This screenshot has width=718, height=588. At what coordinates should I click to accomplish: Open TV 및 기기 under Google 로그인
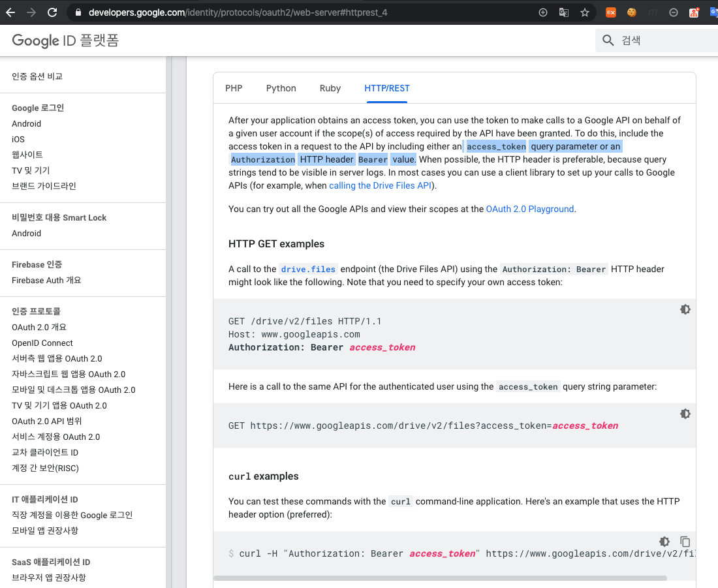click(x=31, y=170)
